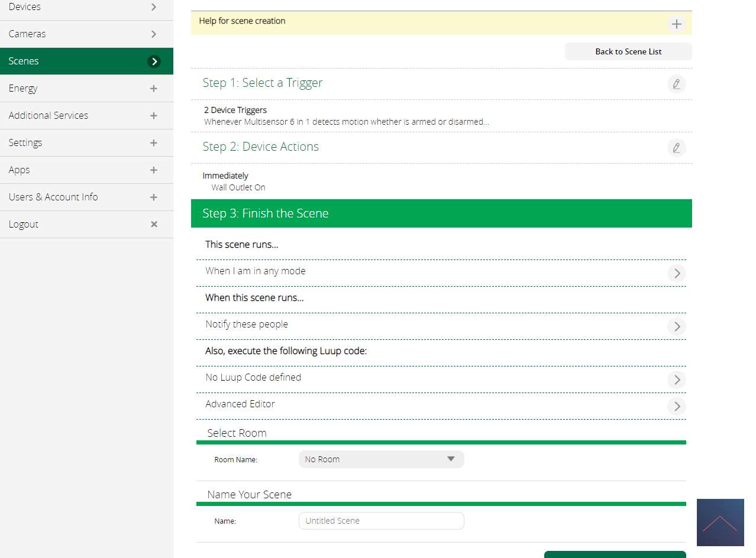Select the Scenes sidebar item
756x558 pixels.
(86, 61)
